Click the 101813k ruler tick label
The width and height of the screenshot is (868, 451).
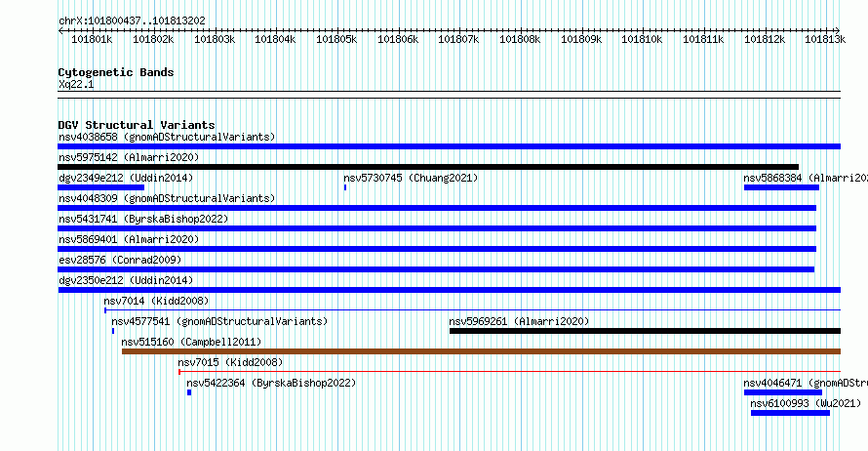(825, 39)
